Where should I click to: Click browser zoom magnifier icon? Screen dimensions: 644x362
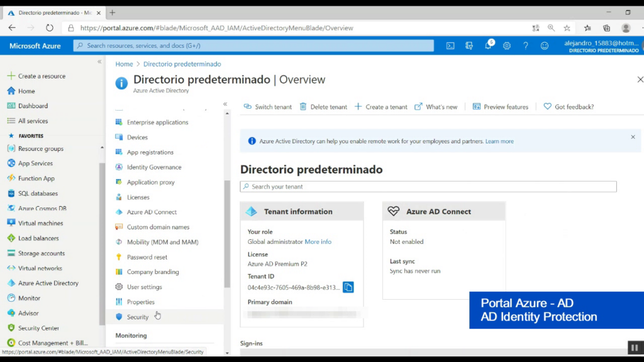pyautogui.click(x=551, y=28)
